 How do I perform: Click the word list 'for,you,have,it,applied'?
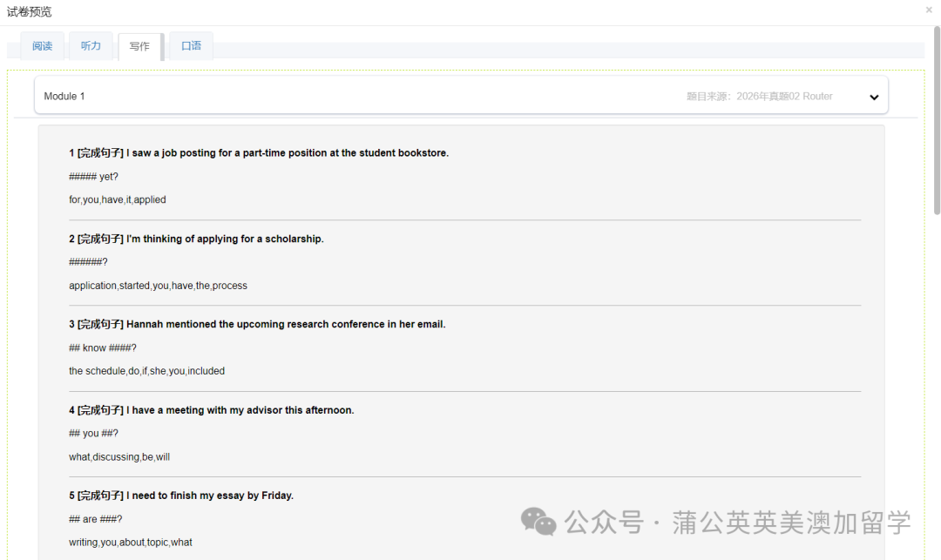point(118,200)
